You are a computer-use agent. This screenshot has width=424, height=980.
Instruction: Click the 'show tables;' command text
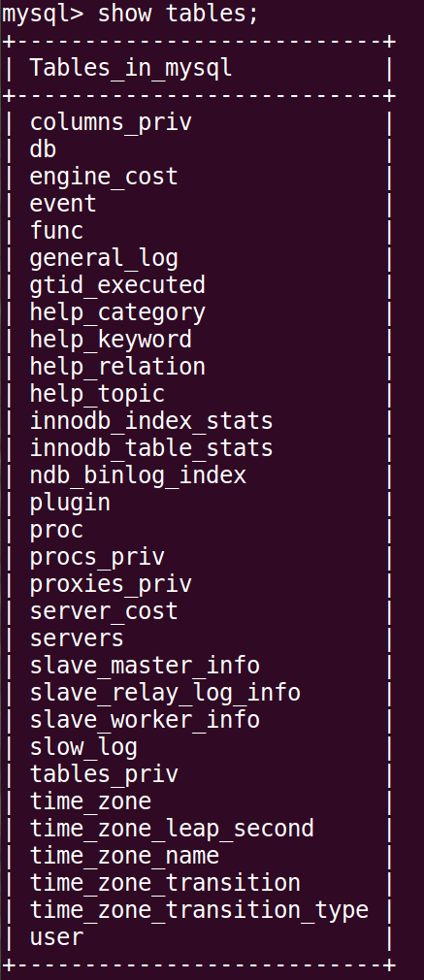click(x=178, y=14)
